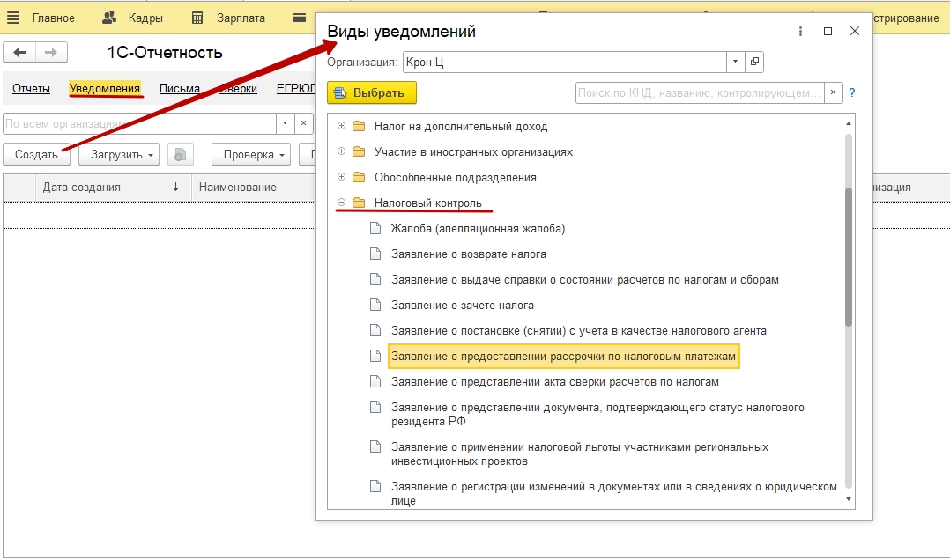This screenshot has height=560, width=950.
Task: Open the Организация dropdown arrow
Action: coord(735,62)
